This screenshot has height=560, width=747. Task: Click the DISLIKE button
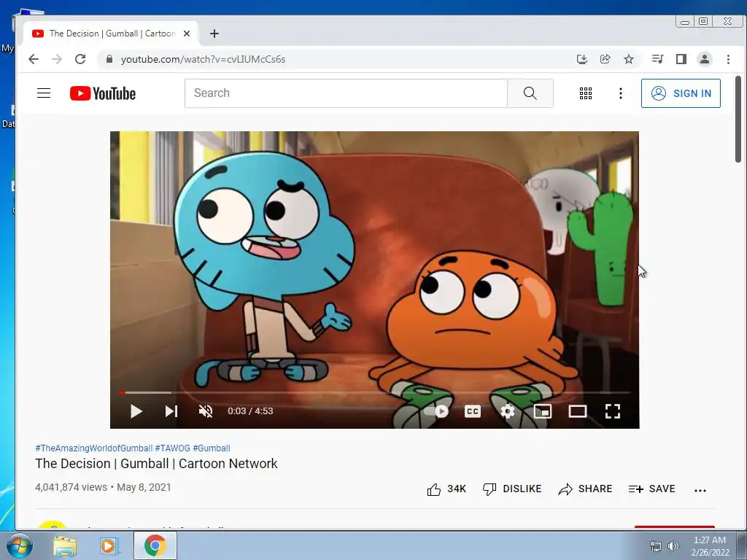pos(512,489)
